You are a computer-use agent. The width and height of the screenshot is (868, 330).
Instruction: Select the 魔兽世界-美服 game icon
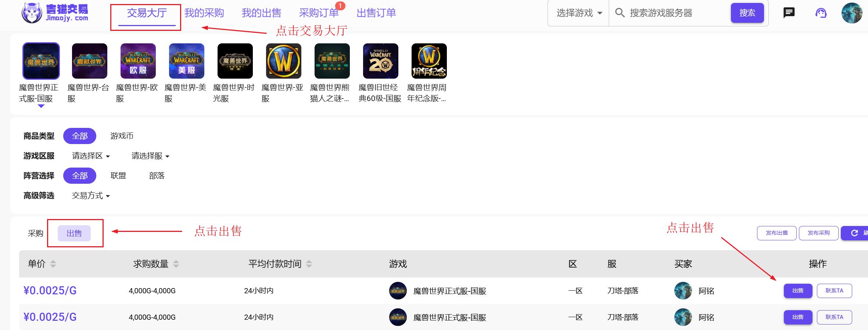coord(187,61)
